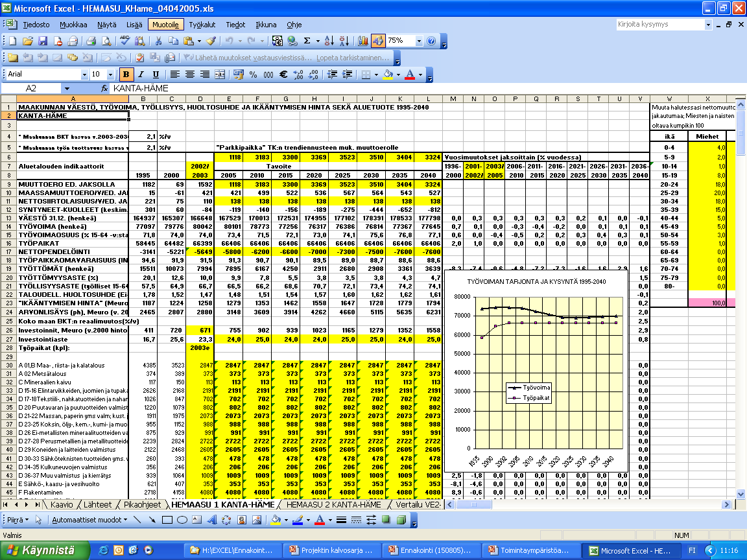The image size is (747, 560).
Task: Toggle Bold formatting
Action: tap(126, 75)
